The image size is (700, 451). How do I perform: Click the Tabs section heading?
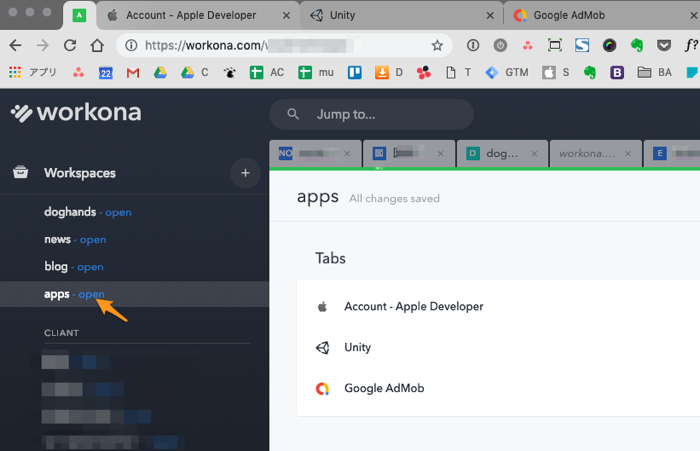coord(330,258)
